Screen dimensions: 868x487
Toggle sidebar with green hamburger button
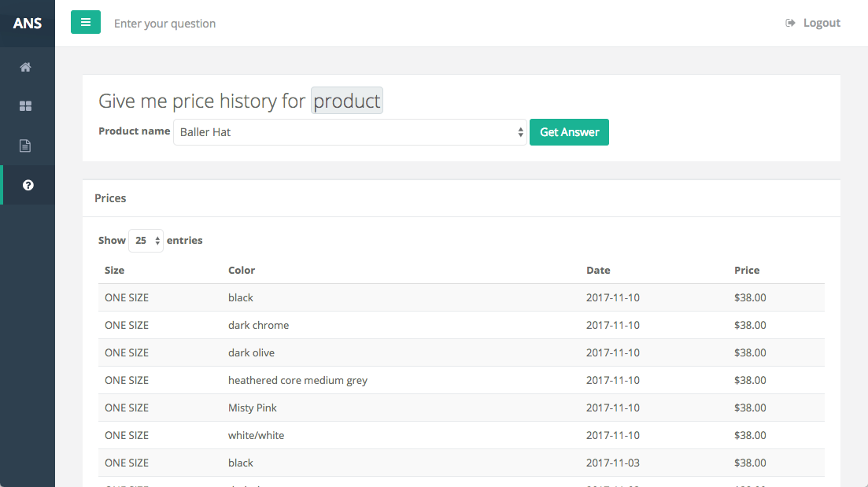click(86, 23)
